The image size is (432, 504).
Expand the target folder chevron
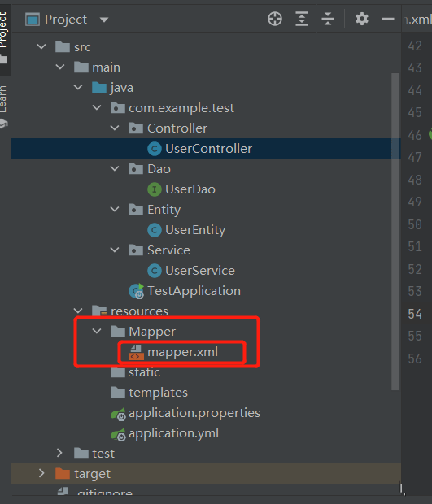[41, 473]
